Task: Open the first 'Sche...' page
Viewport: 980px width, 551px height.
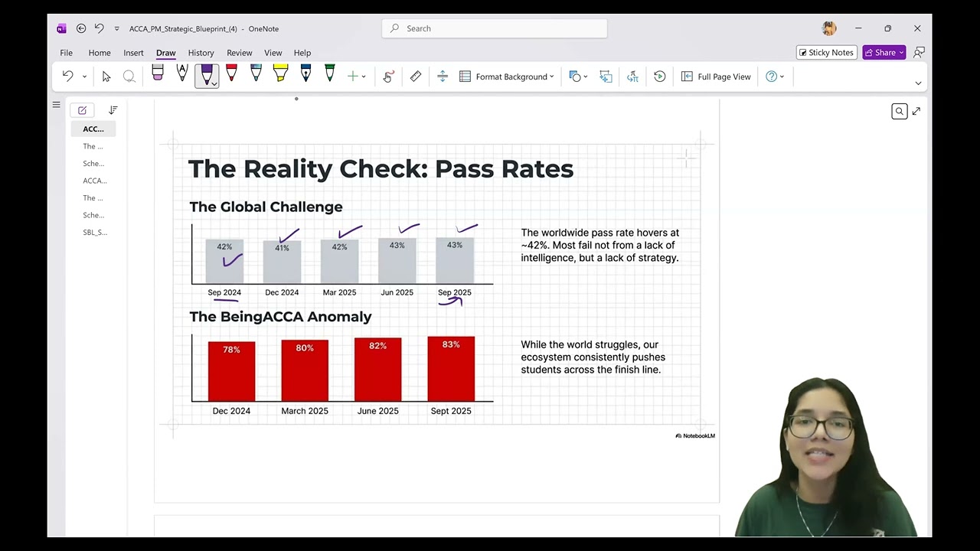Action: tap(93, 163)
